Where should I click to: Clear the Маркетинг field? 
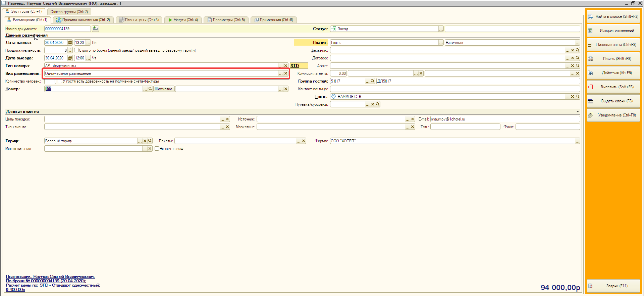pyautogui.click(x=413, y=127)
